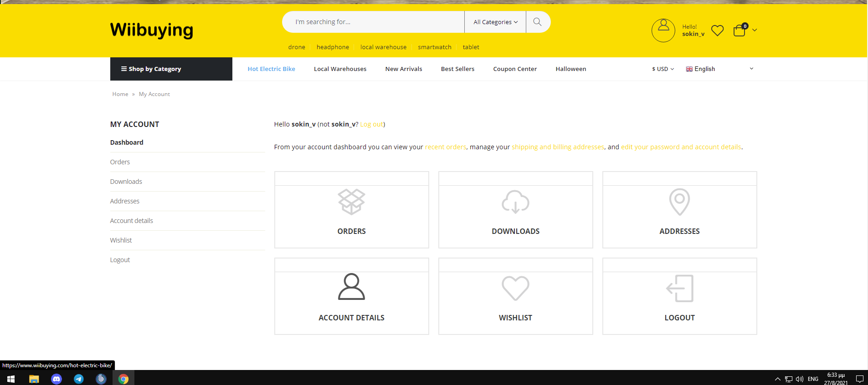Select Downloads in My Account sidebar
868x385 pixels.
pyautogui.click(x=126, y=182)
